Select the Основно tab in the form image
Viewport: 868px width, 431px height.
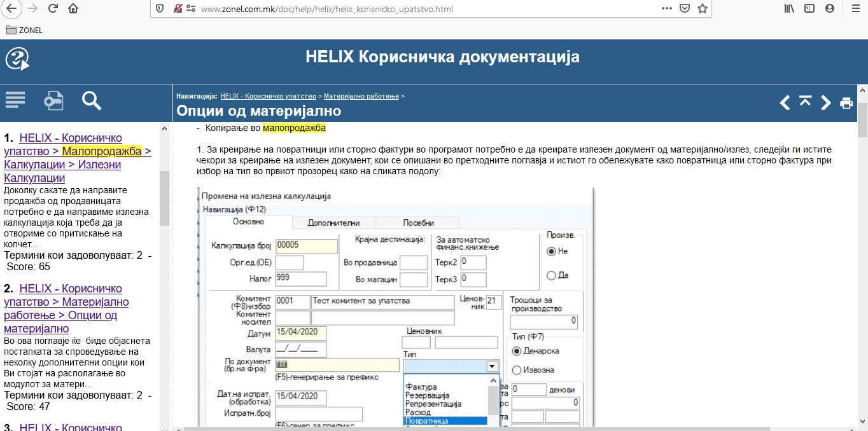click(249, 222)
